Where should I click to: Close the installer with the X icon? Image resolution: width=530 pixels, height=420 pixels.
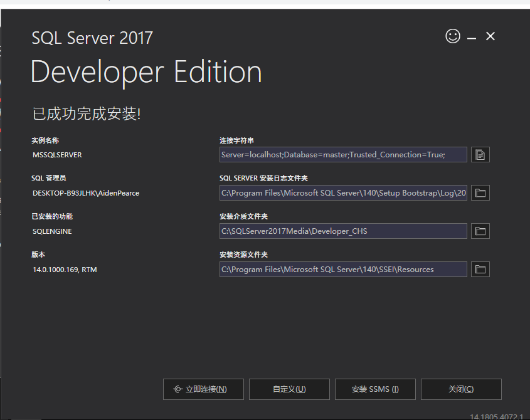pyautogui.click(x=490, y=36)
